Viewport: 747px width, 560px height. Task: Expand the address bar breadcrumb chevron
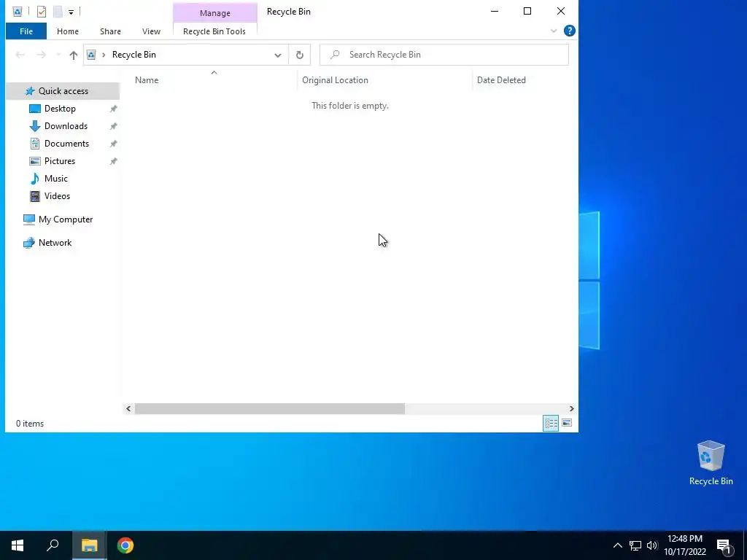coord(104,55)
